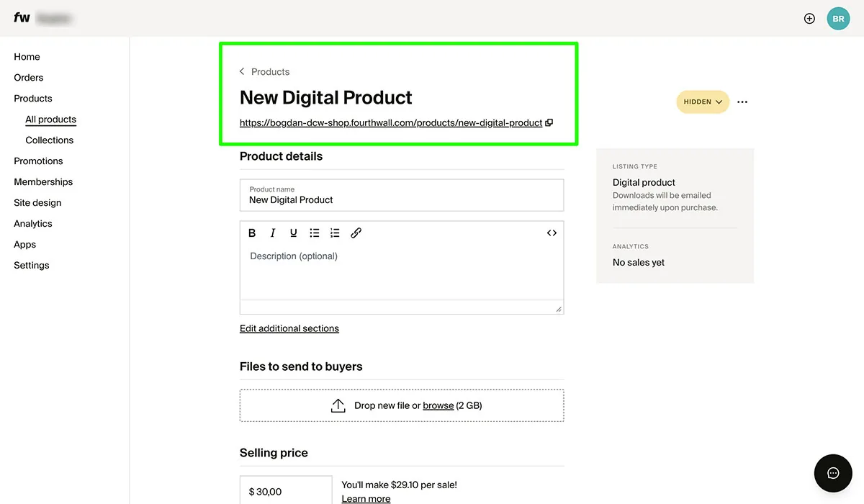The height and width of the screenshot is (504, 864).
Task: Toggle bold formatting in description editor
Action: [252, 233]
